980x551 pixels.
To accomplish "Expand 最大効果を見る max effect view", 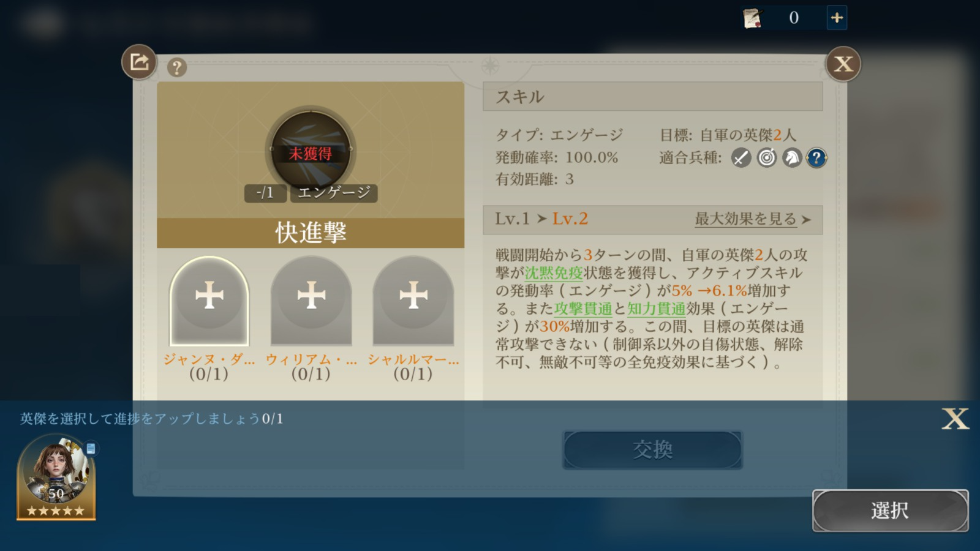I will (753, 219).
